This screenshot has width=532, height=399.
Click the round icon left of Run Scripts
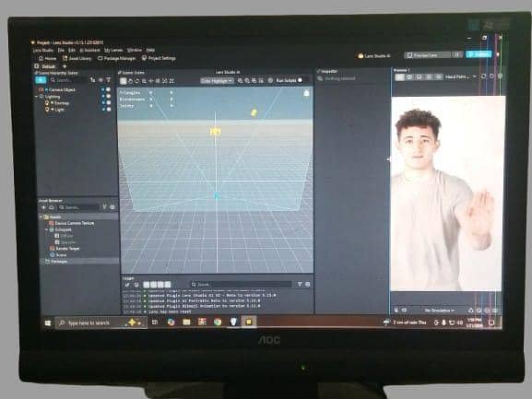pos(270,80)
